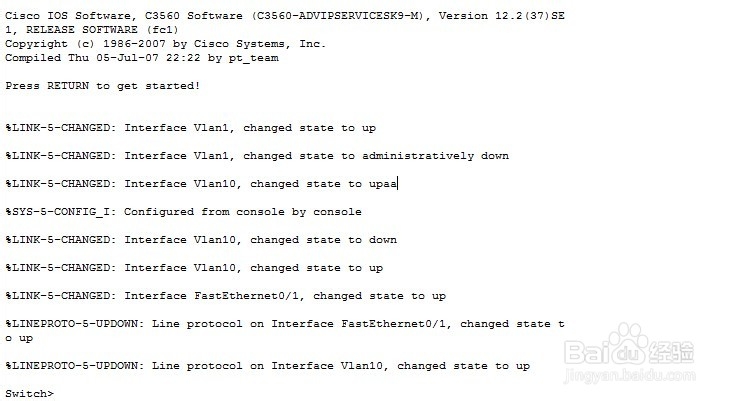Click the %LINEPROTO-5-UPDOWN Vlan10 message
Image resolution: width=736 pixels, height=401 pixels.
[268, 366]
